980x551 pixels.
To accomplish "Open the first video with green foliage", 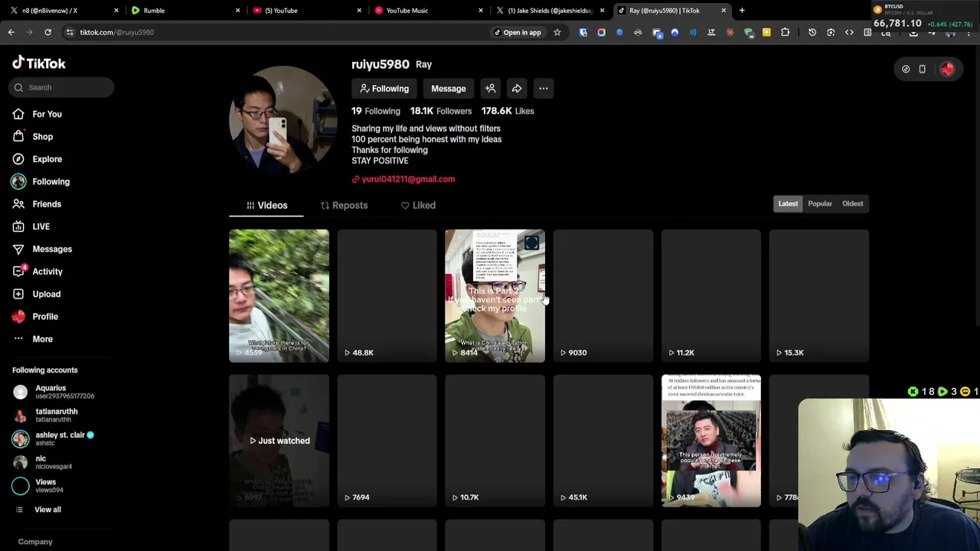I will point(279,295).
